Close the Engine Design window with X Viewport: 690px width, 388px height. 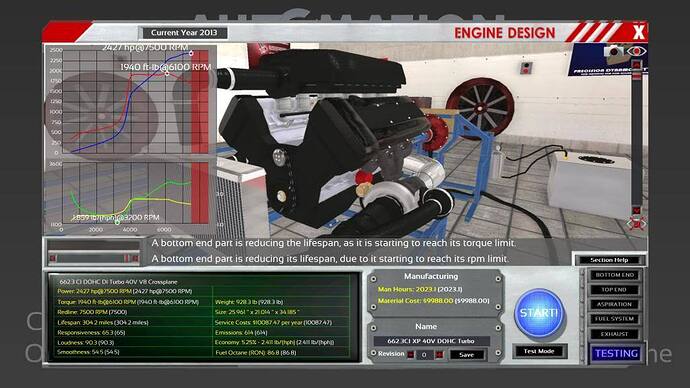[x=639, y=32]
